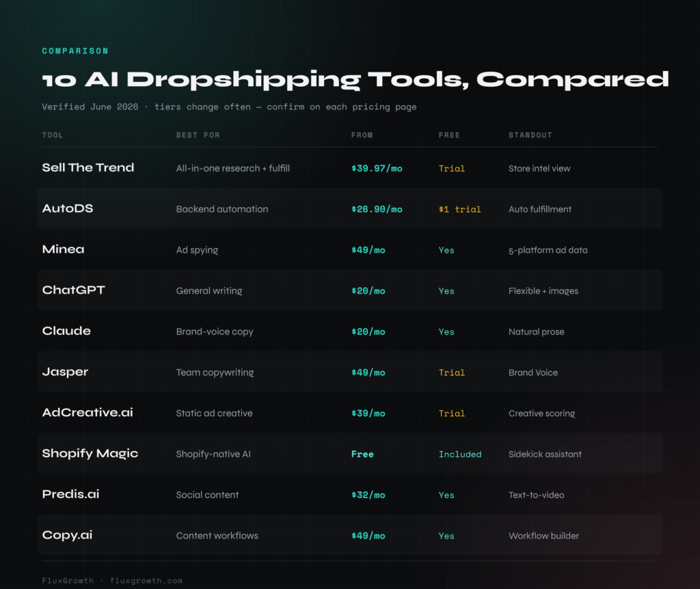Viewport: 700px width, 589px height.
Task: Click 'Flexible + images' cell
Action: [x=543, y=291]
